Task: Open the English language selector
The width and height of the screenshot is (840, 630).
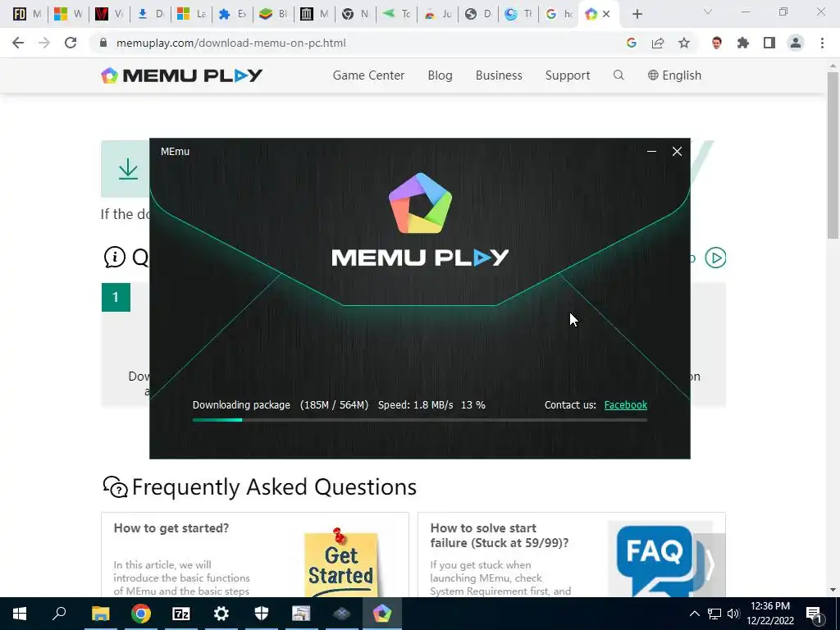Action: (674, 75)
